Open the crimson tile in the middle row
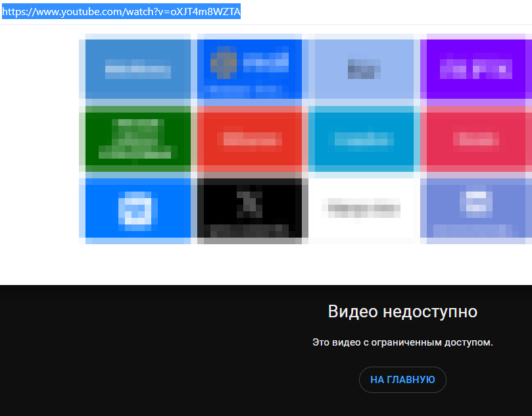The width and height of the screenshot is (532, 416). [x=475, y=140]
